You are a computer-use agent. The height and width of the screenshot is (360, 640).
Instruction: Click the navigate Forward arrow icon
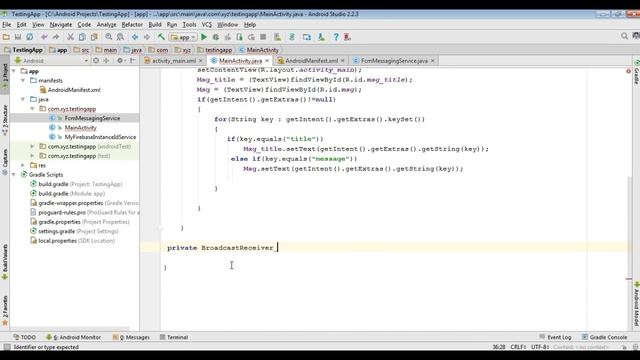point(147,37)
